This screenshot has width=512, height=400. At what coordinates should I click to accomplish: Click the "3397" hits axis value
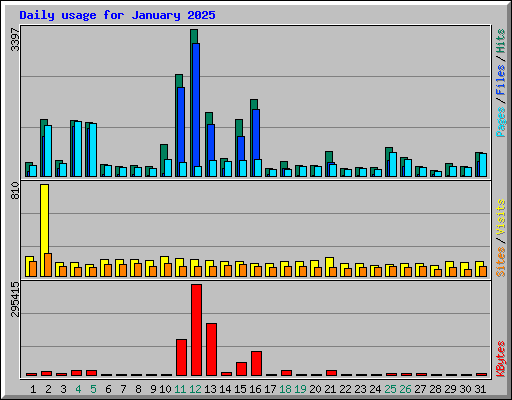(15, 39)
